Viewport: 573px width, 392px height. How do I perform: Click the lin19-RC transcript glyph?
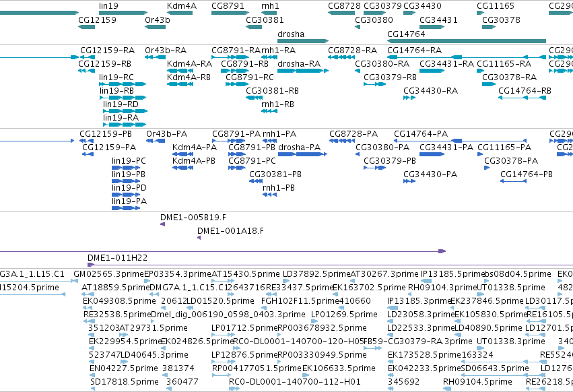coord(123,84)
